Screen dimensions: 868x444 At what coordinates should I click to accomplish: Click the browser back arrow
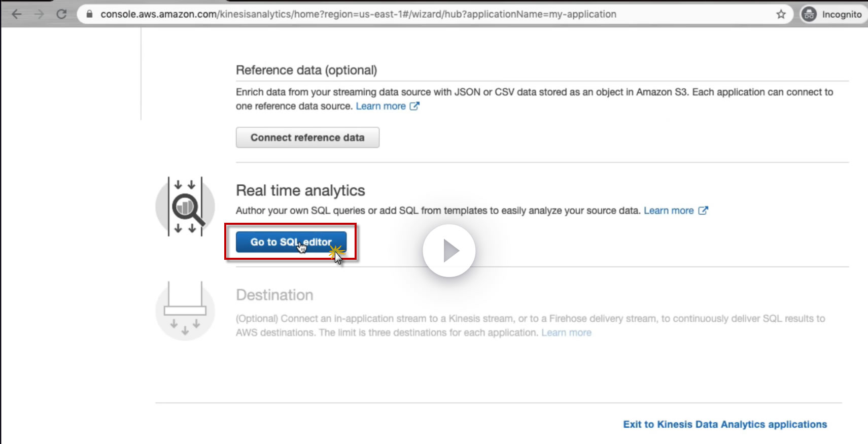click(17, 14)
